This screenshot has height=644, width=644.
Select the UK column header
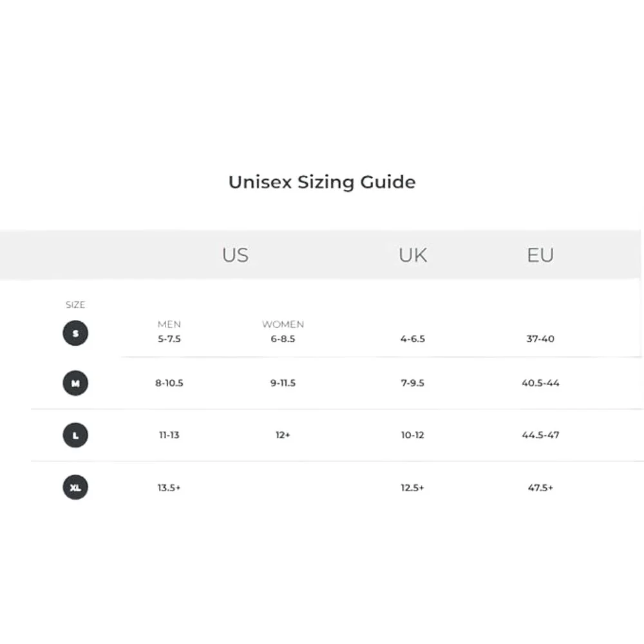point(413,255)
